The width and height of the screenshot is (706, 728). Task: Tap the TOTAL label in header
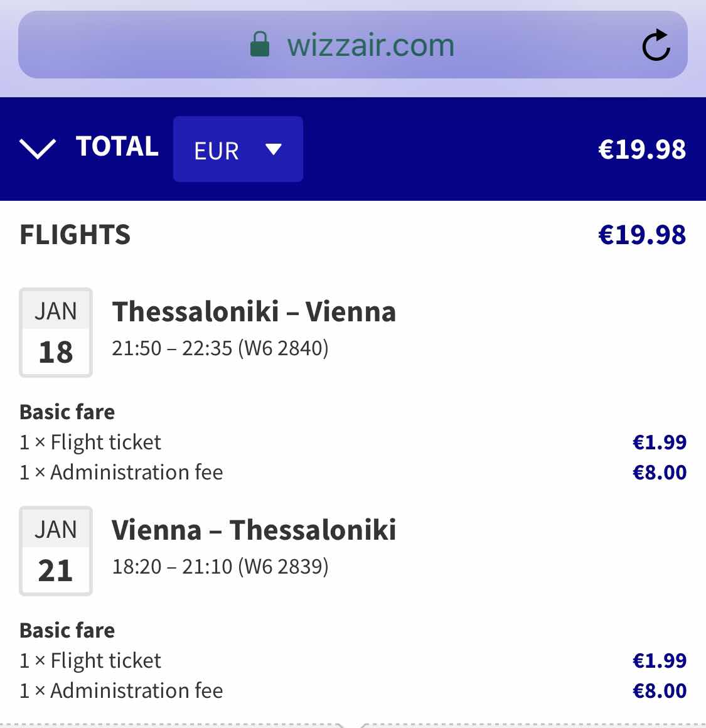[x=117, y=146]
